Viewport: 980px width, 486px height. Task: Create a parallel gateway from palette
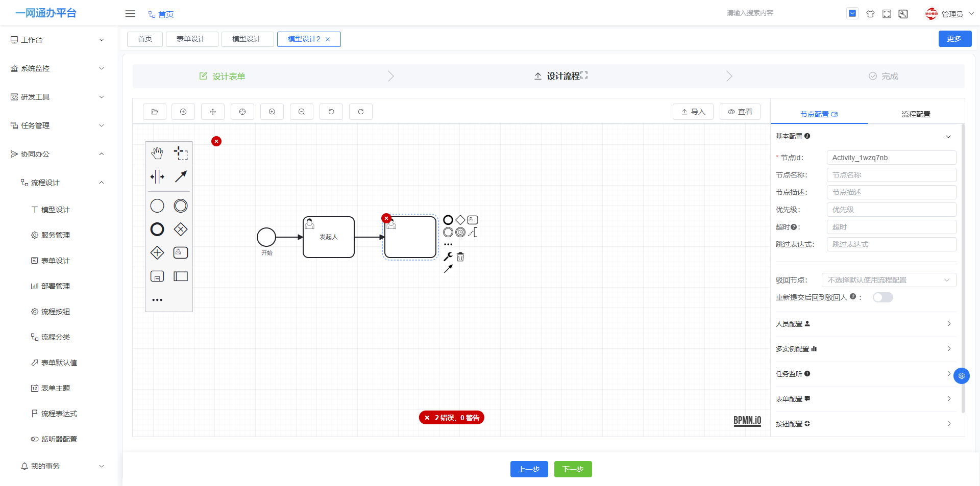(157, 252)
